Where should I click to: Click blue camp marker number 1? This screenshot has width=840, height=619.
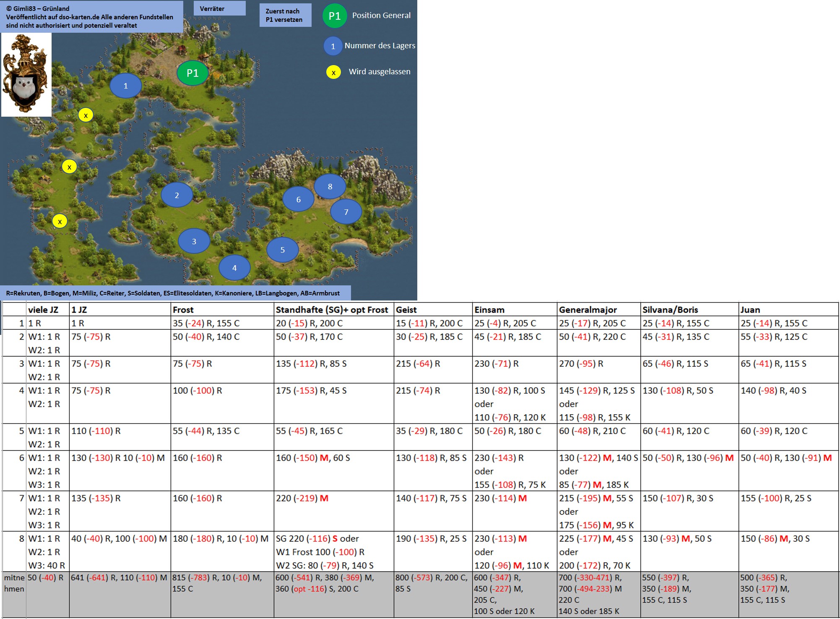click(125, 86)
